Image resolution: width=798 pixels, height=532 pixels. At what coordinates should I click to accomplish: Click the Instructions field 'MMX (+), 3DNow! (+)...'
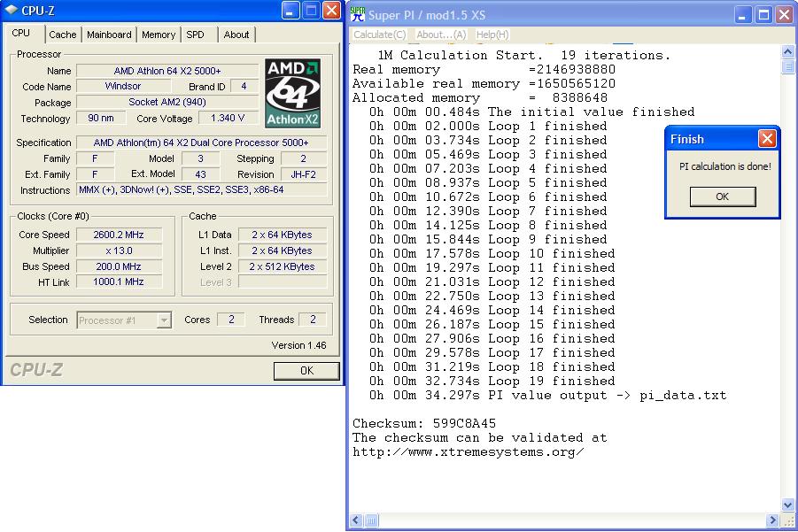[x=201, y=189]
